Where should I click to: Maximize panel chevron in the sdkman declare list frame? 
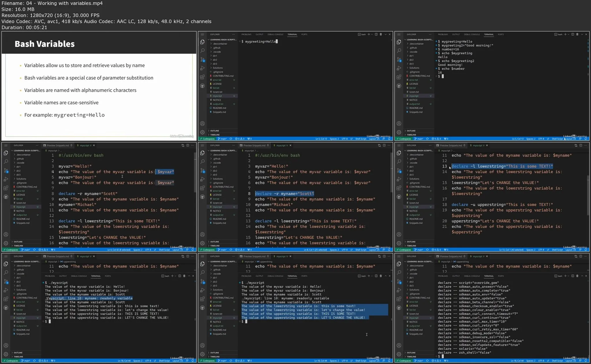point(582,276)
